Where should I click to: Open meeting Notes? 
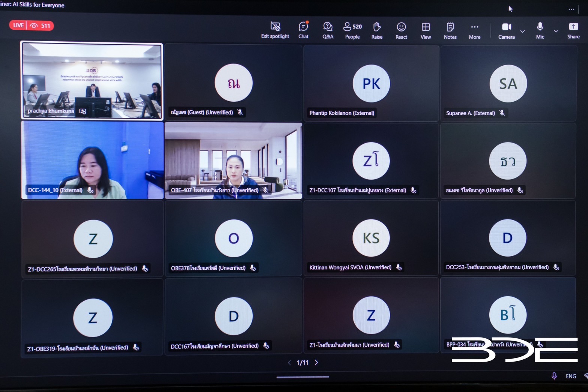click(450, 30)
